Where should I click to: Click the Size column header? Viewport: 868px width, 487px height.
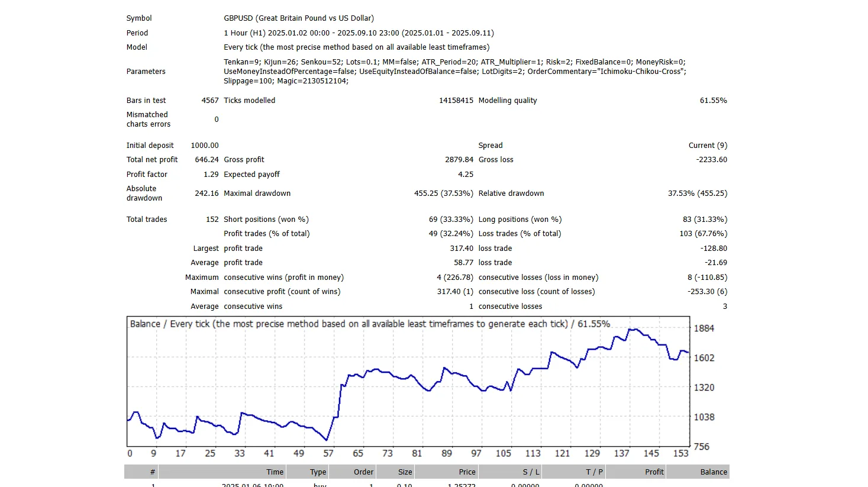(x=406, y=472)
